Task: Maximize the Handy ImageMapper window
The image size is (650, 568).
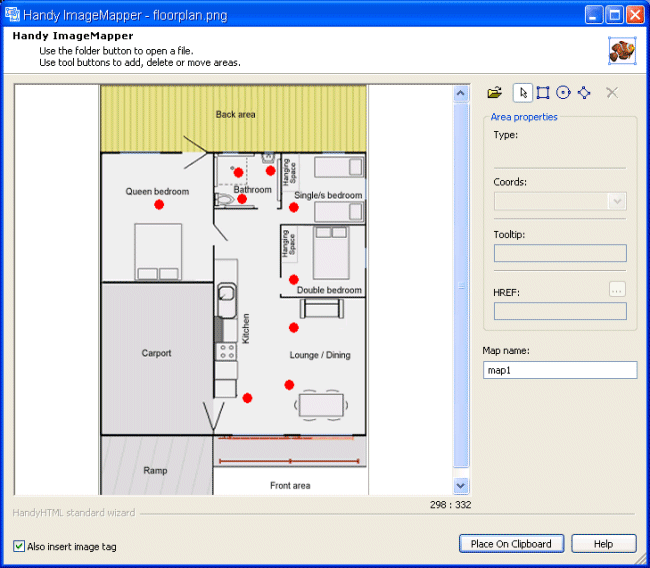Action: (614, 15)
